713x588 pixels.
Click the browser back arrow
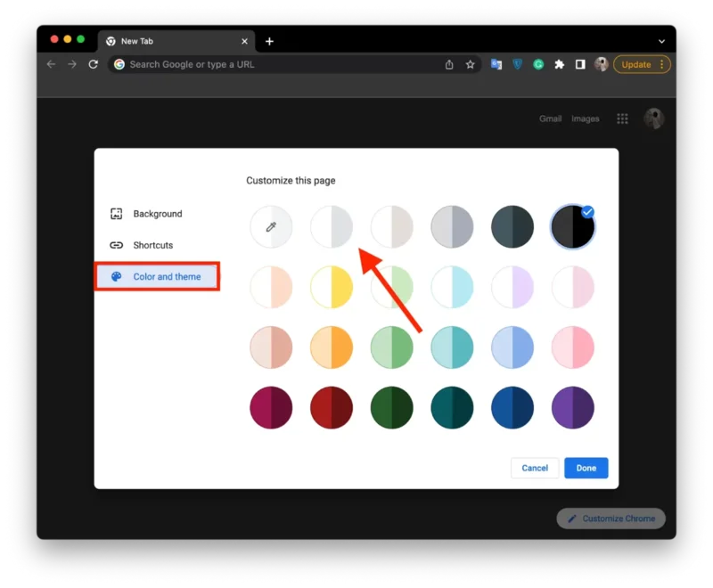(51, 64)
